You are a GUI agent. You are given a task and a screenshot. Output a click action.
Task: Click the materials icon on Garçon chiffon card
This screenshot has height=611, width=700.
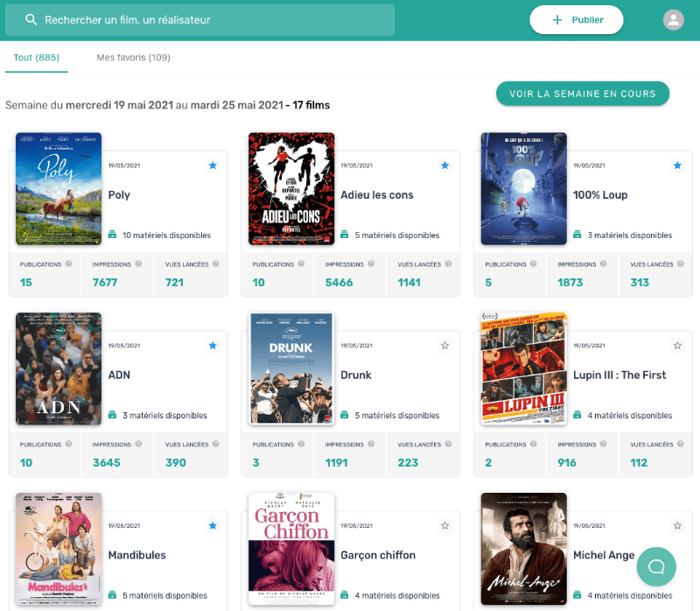pos(345,595)
